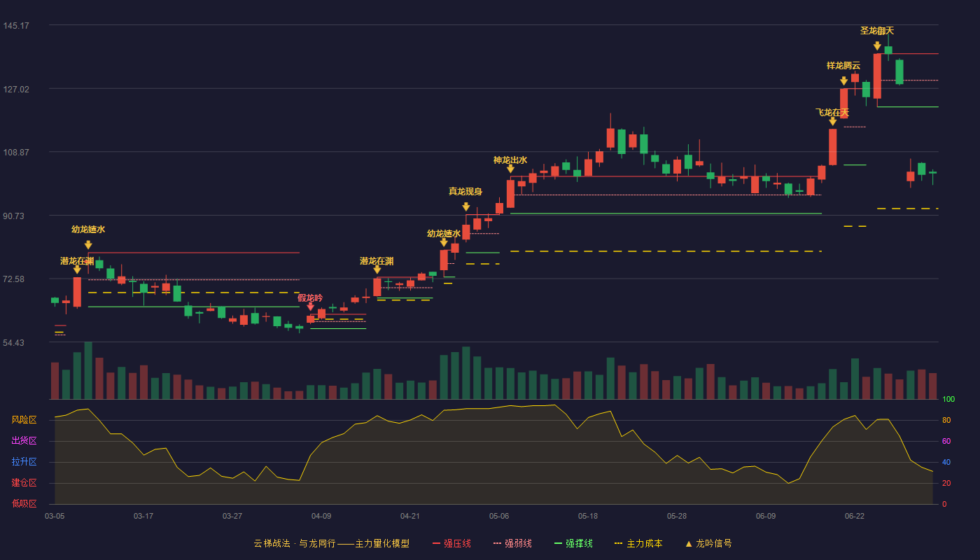The image size is (980, 560).
Task: Toggle the 强弱线 legend series
Action: pyautogui.click(x=512, y=543)
